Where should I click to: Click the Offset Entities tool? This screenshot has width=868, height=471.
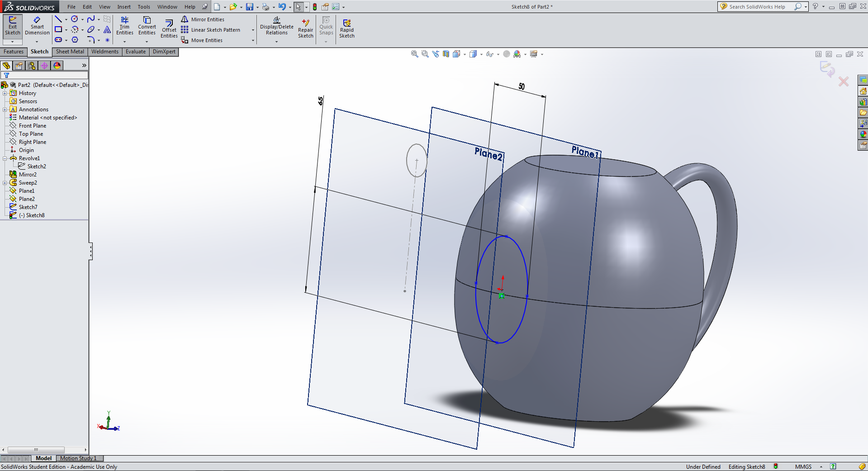click(x=169, y=29)
